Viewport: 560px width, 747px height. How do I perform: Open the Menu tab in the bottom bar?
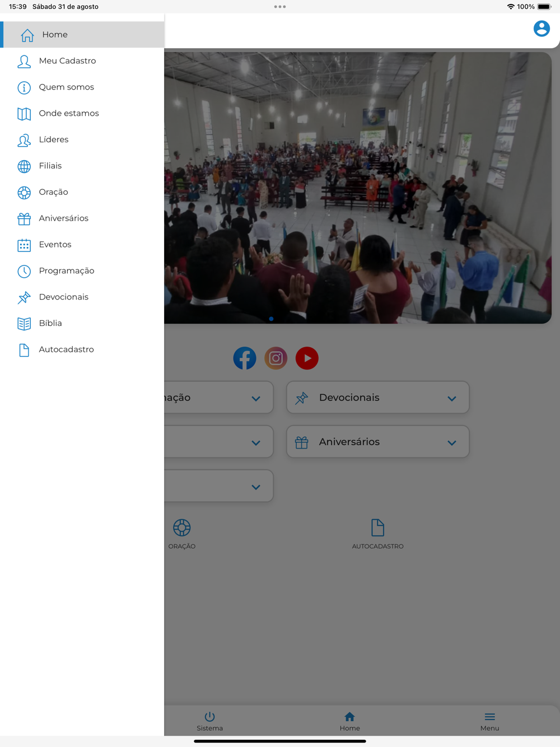pos(490,721)
